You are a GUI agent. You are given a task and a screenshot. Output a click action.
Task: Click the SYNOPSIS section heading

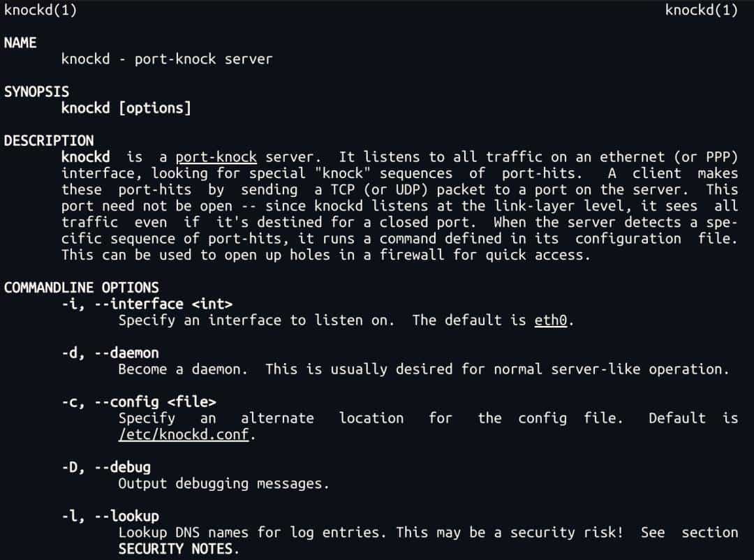click(x=36, y=91)
